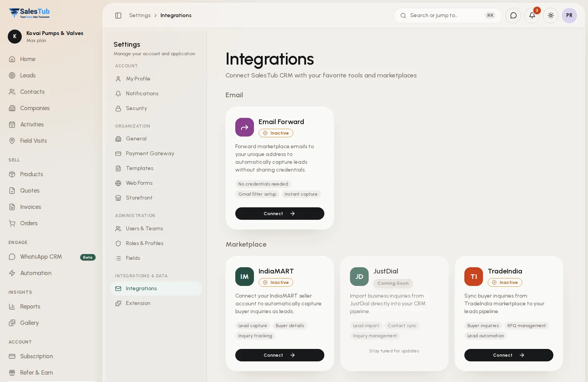Go to Settings breadcrumb link

click(x=140, y=16)
